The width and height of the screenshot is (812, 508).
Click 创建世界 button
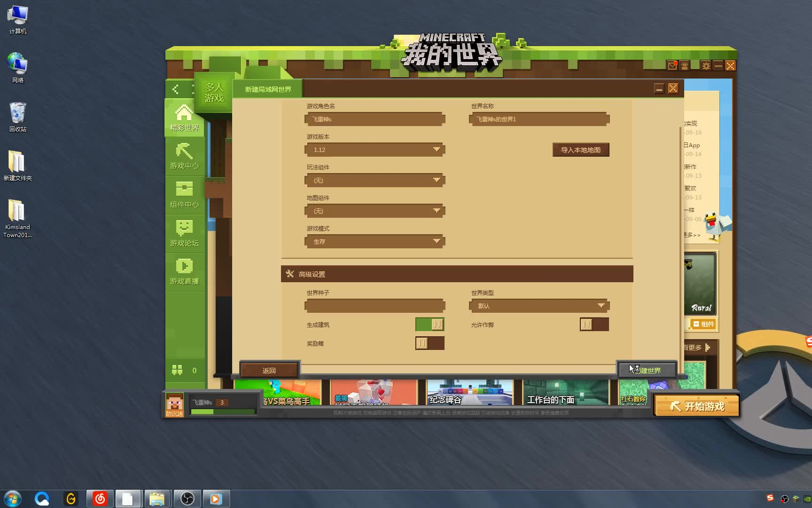pos(648,370)
